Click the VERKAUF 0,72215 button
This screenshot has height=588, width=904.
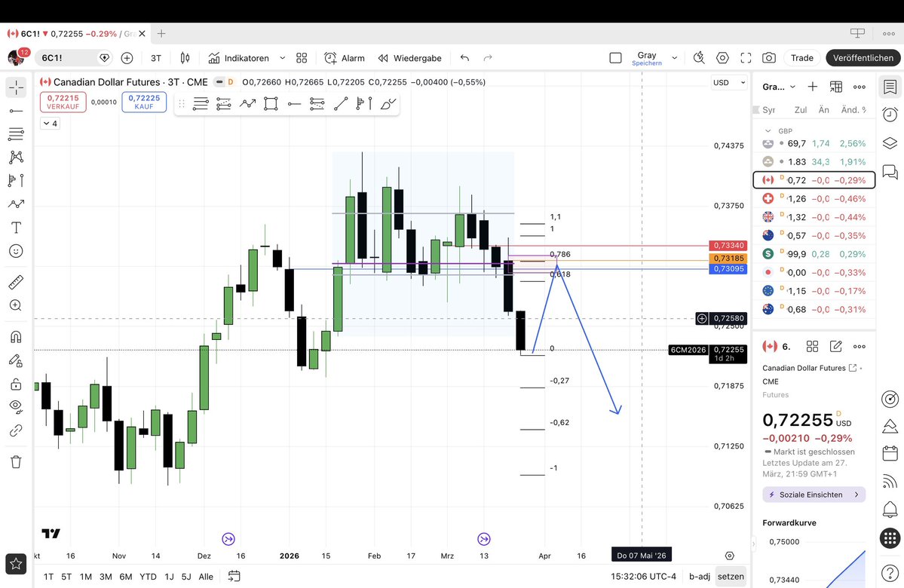tap(63, 102)
